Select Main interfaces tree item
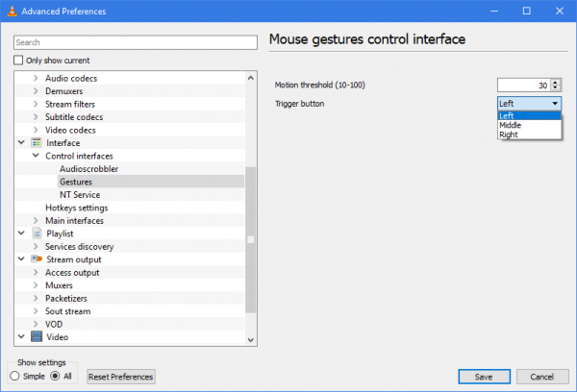Image resolution: width=577 pixels, height=392 pixels. [x=74, y=221]
